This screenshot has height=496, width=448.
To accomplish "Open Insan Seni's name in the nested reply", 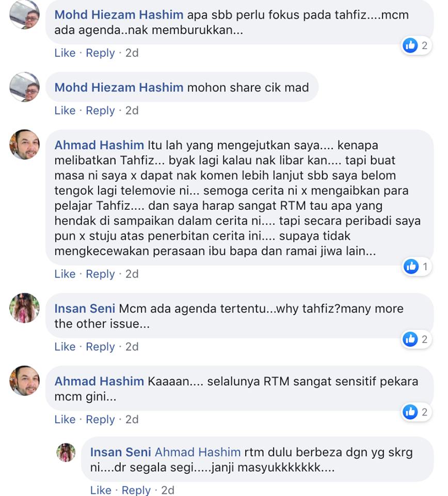I will [x=120, y=453].
